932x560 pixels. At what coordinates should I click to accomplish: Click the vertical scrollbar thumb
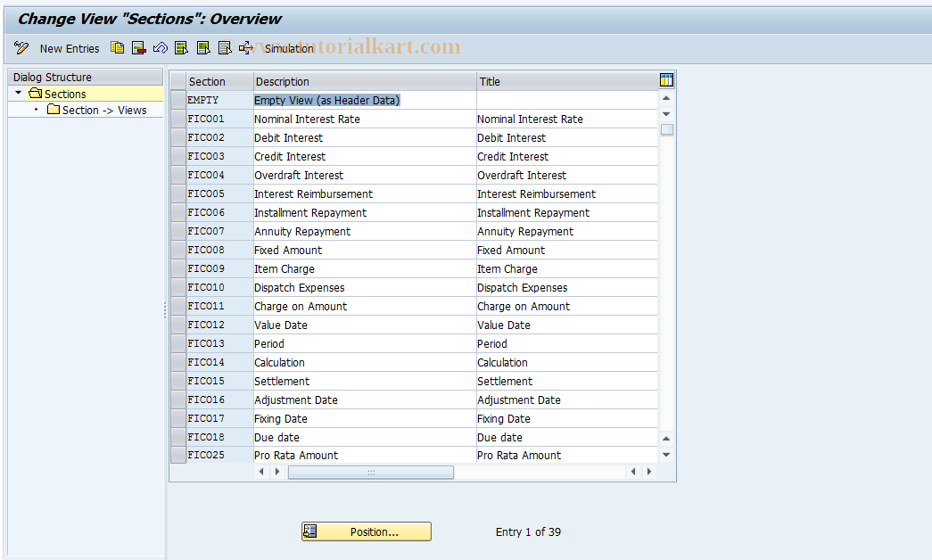[x=667, y=129]
